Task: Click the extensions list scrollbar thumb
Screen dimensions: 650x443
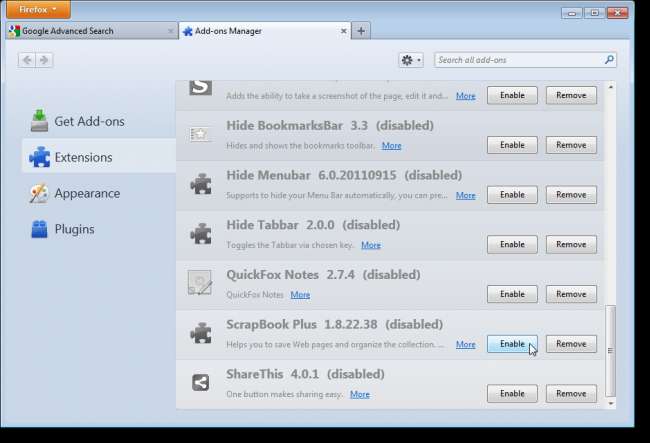Action: coord(610,351)
